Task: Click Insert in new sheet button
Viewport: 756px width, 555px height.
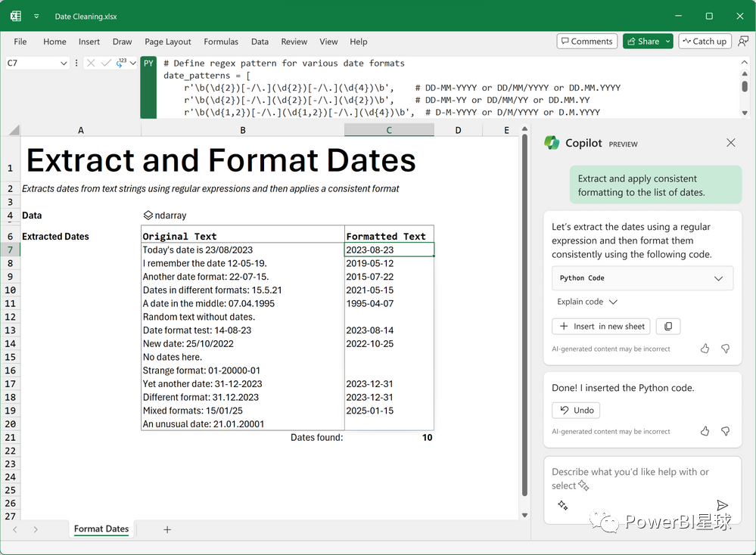Action: tap(601, 326)
